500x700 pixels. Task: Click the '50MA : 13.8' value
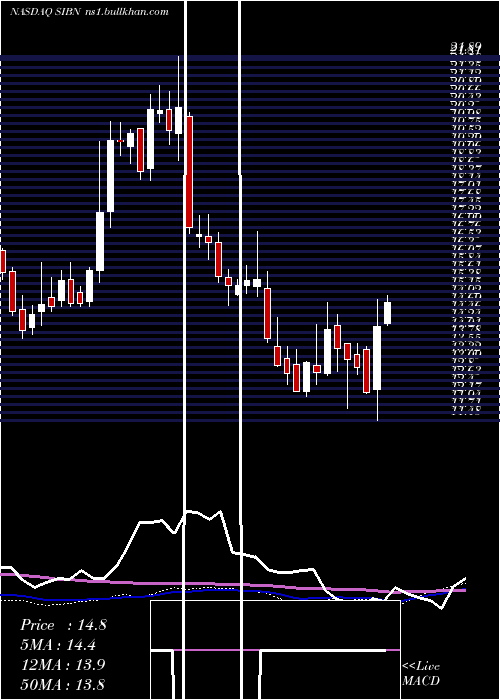63,684
